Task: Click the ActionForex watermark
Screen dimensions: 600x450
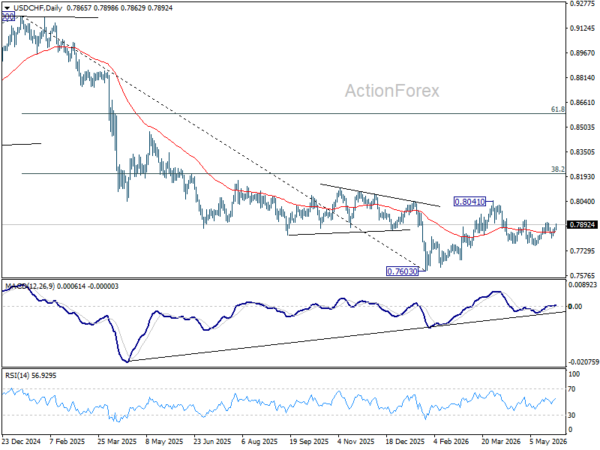Action: click(392, 91)
